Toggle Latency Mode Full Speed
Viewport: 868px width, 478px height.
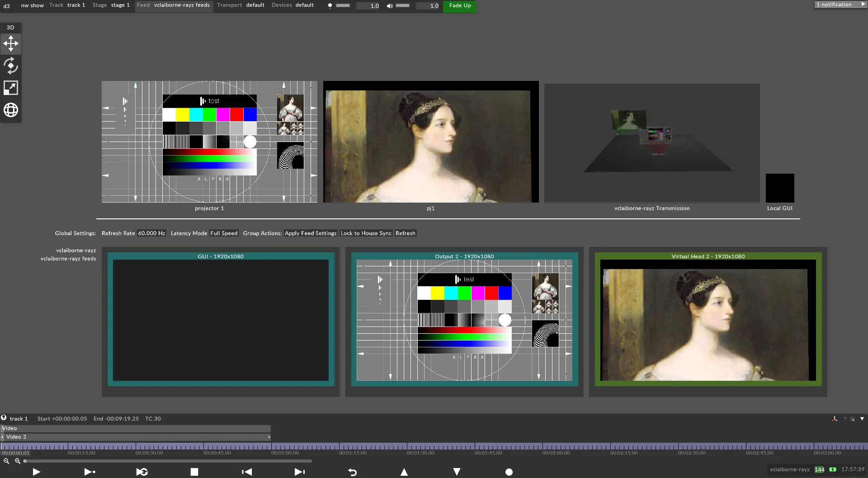(224, 233)
